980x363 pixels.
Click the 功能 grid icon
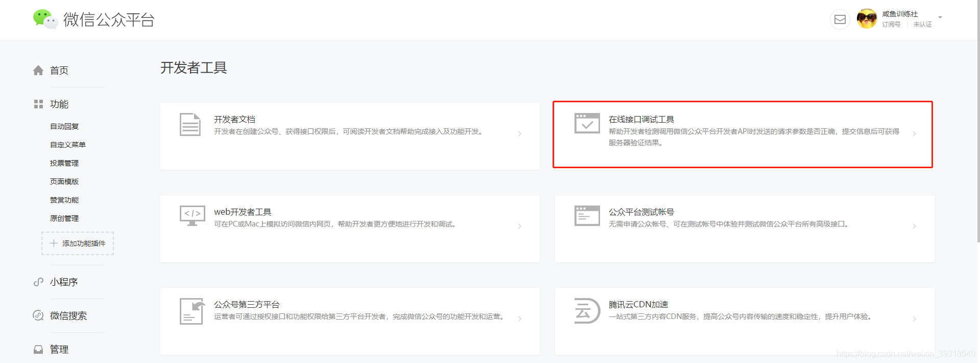[x=38, y=104]
